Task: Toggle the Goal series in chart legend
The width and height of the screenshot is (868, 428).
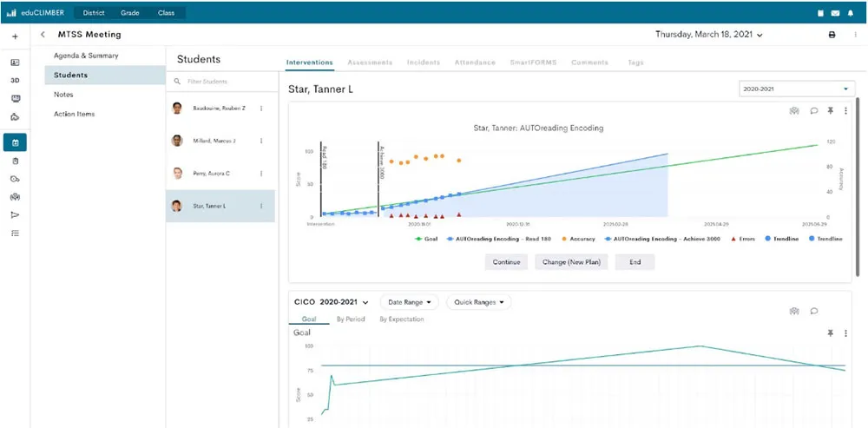Action: (427, 237)
